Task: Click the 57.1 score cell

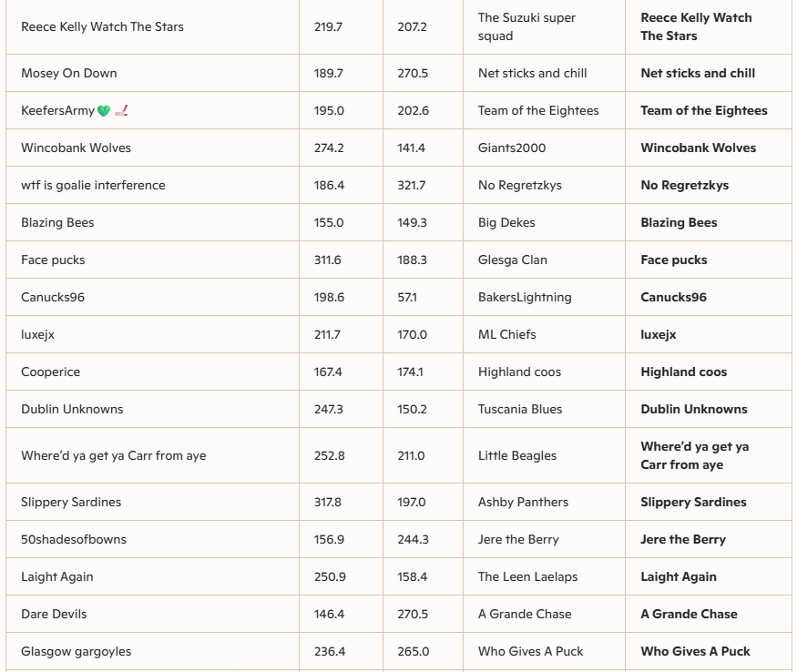Action: [407, 298]
